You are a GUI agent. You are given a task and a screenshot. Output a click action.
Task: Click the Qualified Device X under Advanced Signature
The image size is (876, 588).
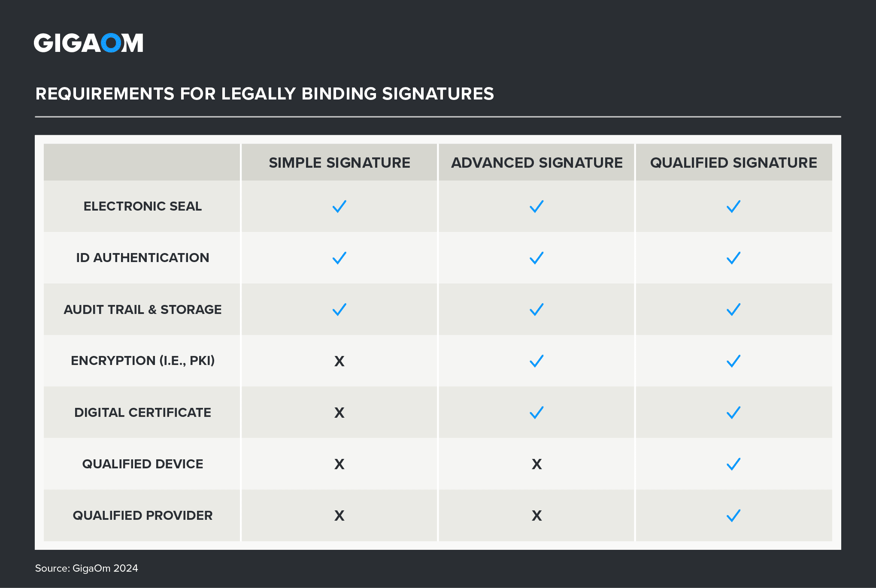537,464
